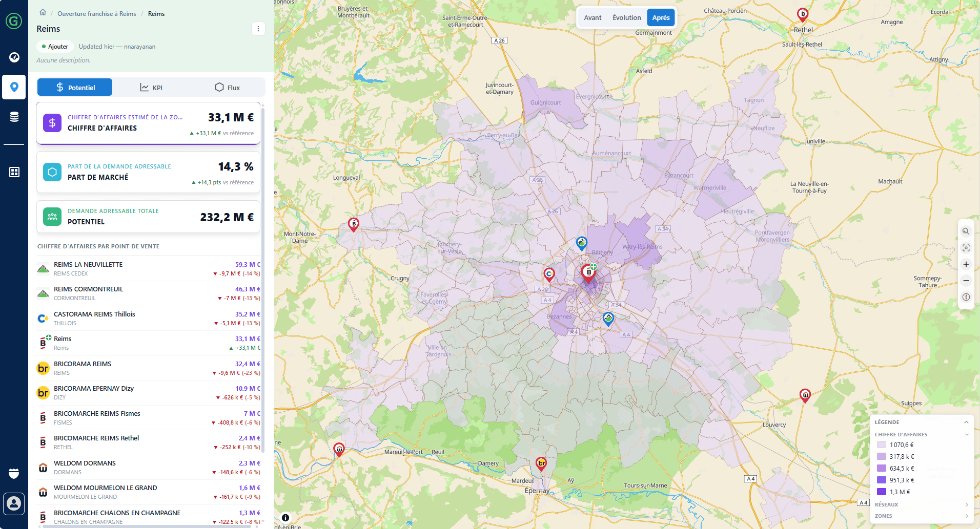Select the WELDOM MOURMELON LE GRAND row
Image resolution: width=980 pixels, height=529 pixels.
[x=149, y=492]
